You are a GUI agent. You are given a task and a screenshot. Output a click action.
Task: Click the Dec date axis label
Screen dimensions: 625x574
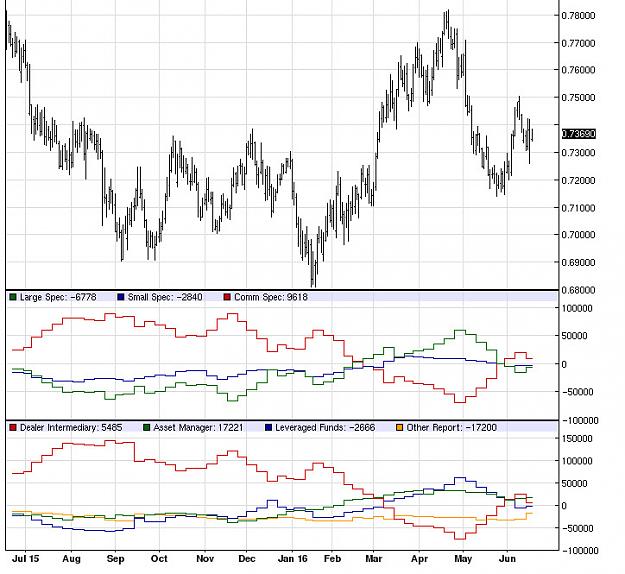tap(247, 559)
